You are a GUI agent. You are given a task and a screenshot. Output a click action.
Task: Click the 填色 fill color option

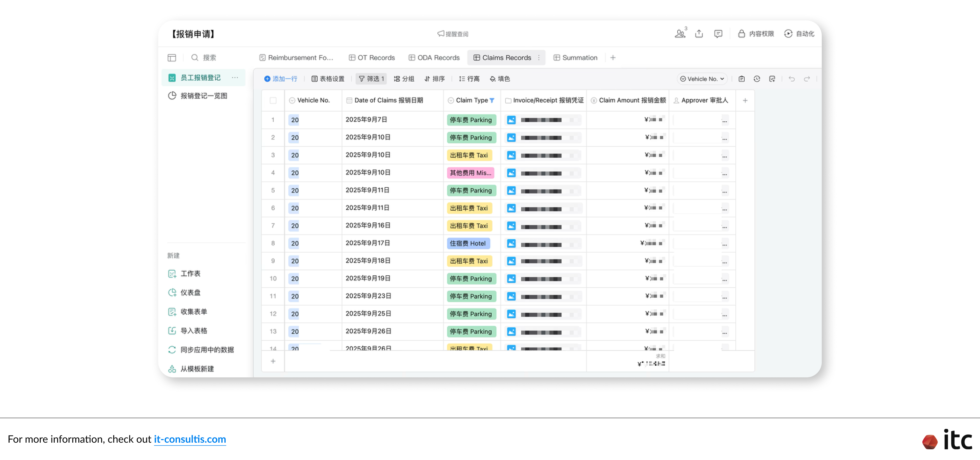(500, 79)
